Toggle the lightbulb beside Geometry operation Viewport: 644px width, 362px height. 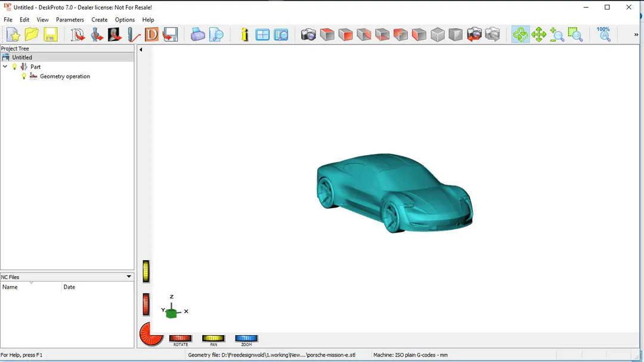(24, 76)
